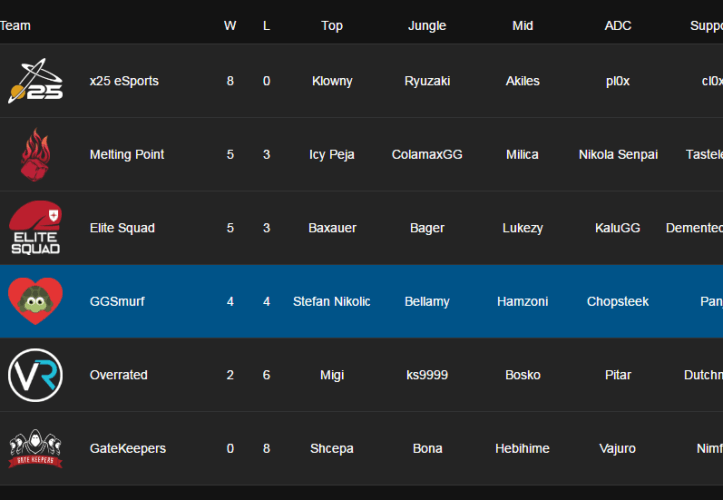Click the Overrated VR circle logo
This screenshot has width=723, height=500.
[x=35, y=375]
